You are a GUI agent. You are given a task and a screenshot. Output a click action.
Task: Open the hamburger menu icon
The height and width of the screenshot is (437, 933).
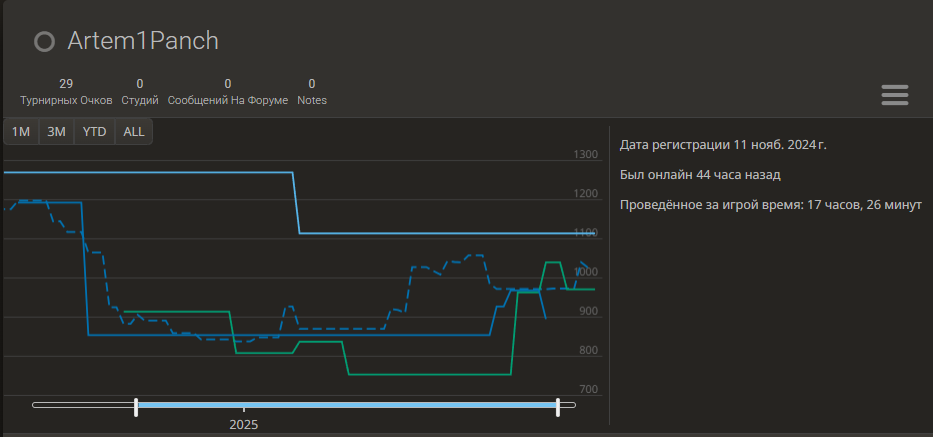point(894,95)
